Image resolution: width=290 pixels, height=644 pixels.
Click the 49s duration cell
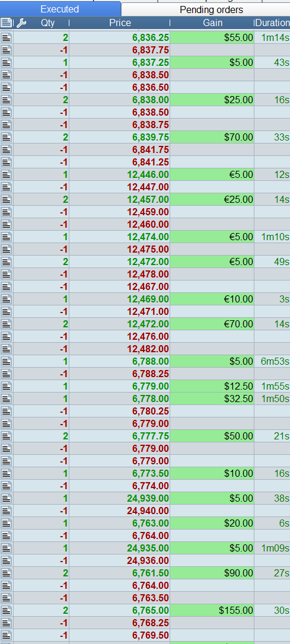272,262
